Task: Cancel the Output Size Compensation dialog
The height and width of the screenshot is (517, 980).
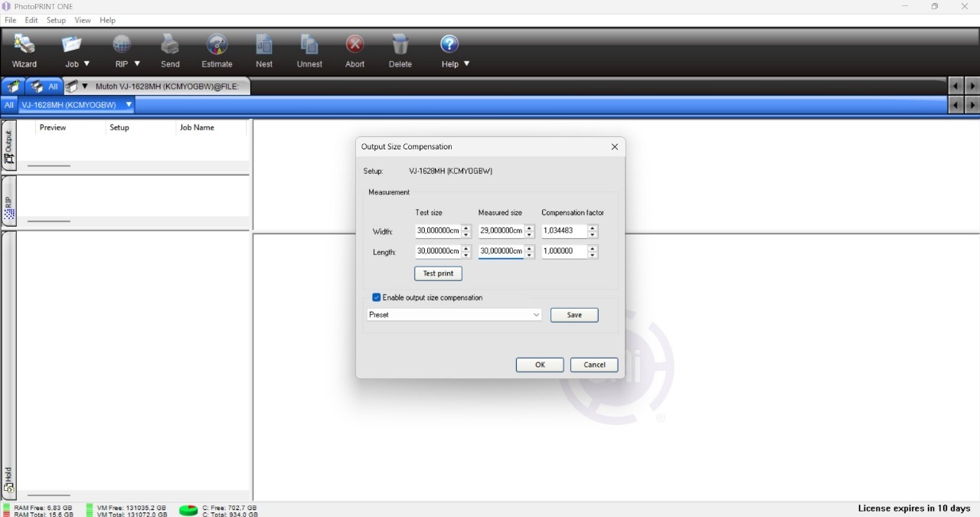Action: click(x=594, y=365)
